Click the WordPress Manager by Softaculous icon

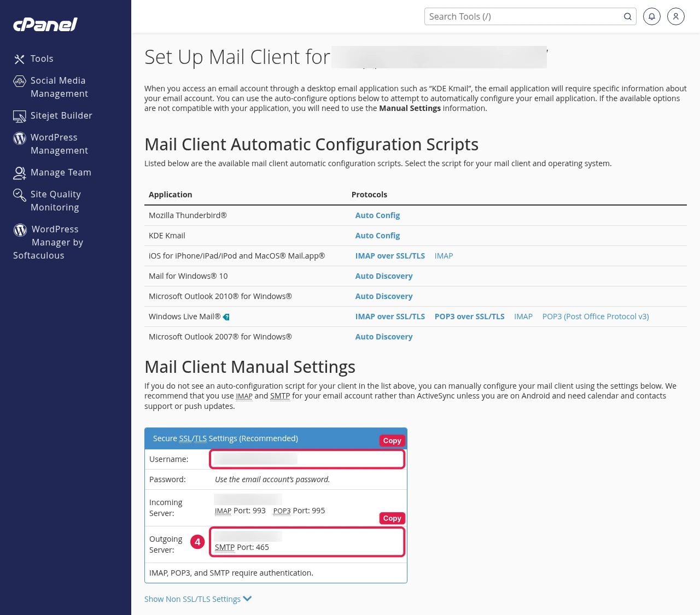pyautogui.click(x=20, y=230)
